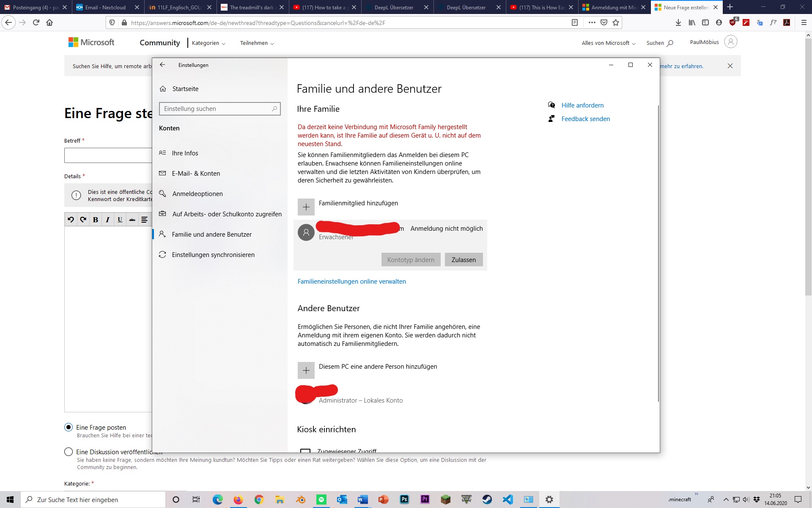The image size is (812, 508).
Task: Click plus icon to add another person
Action: tap(306, 370)
